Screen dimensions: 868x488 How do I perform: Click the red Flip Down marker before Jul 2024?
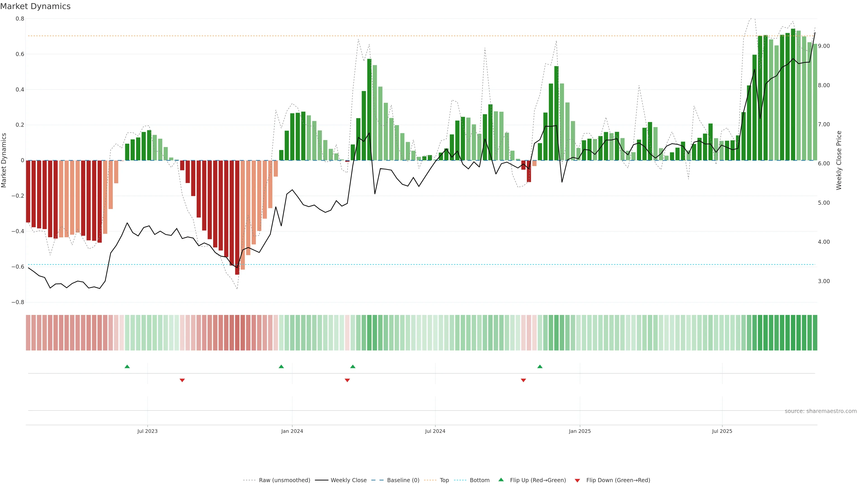[x=347, y=380]
